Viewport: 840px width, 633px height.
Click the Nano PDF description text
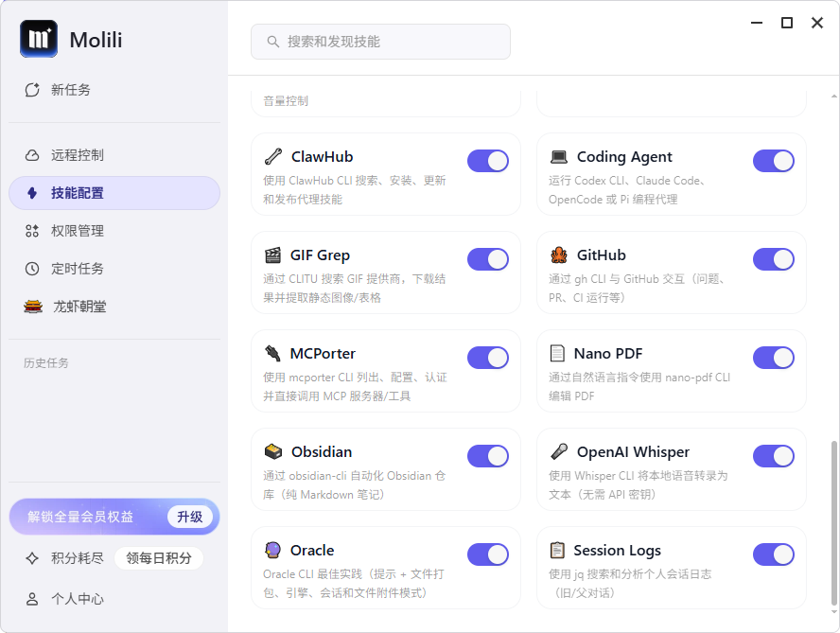point(639,386)
